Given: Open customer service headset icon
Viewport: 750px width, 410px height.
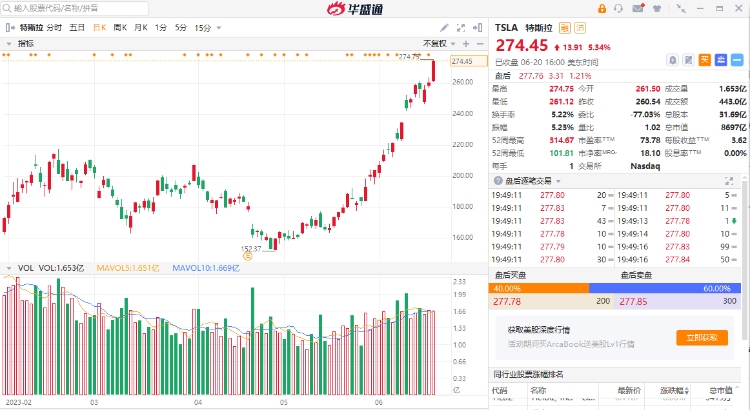Looking at the screenshot, I should (618, 9).
